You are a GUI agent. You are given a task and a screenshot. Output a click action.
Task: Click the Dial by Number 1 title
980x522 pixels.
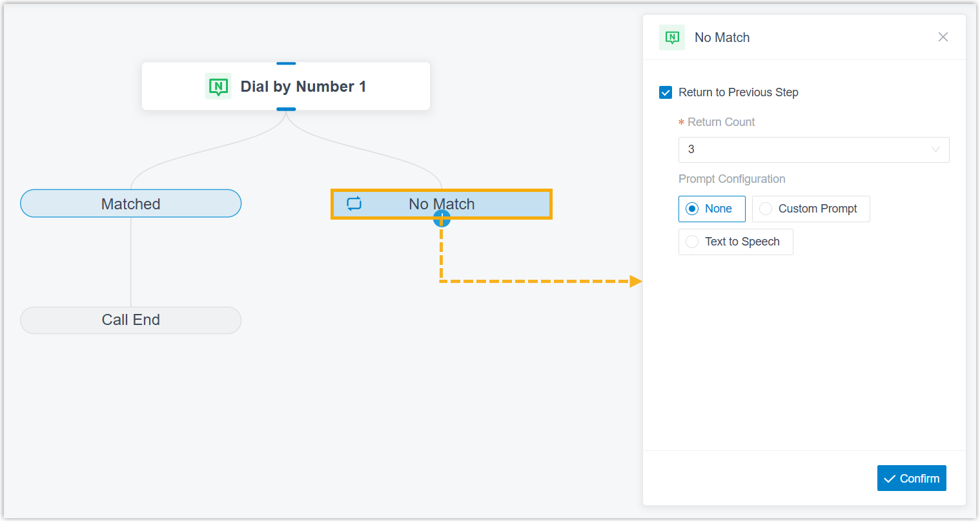303,87
